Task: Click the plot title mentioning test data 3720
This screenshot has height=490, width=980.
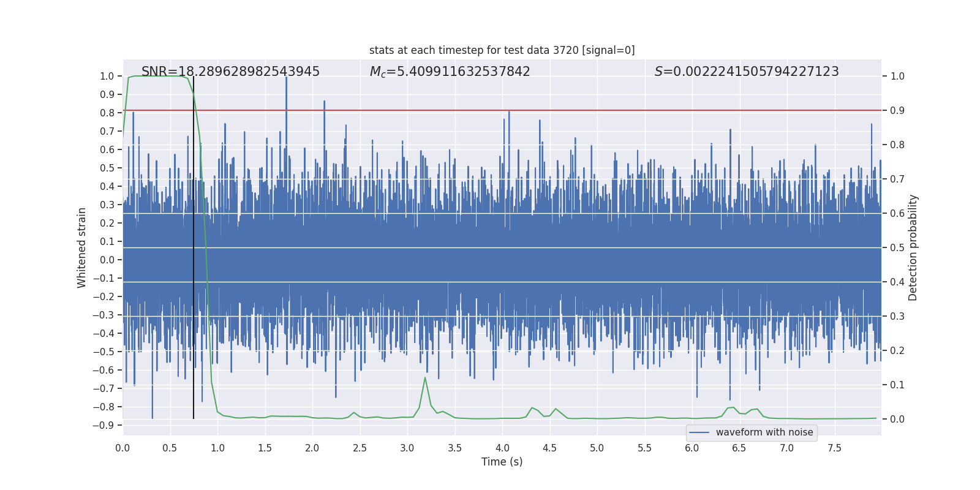Action: tap(502, 50)
